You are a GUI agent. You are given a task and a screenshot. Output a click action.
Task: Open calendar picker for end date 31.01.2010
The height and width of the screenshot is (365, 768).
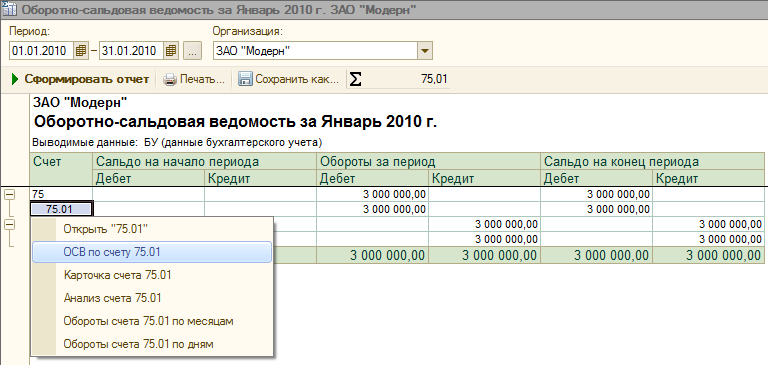click(x=170, y=50)
